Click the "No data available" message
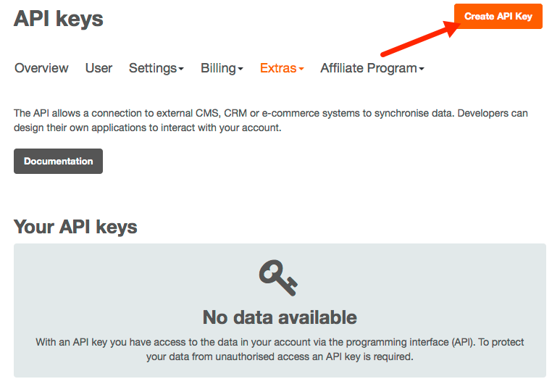This screenshot has width=552, height=392. tap(280, 317)
